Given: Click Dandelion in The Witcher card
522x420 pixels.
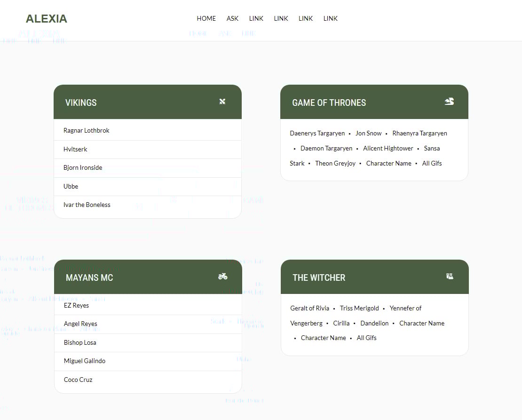Looking at the screenshot, I should (x=374, y=323).
